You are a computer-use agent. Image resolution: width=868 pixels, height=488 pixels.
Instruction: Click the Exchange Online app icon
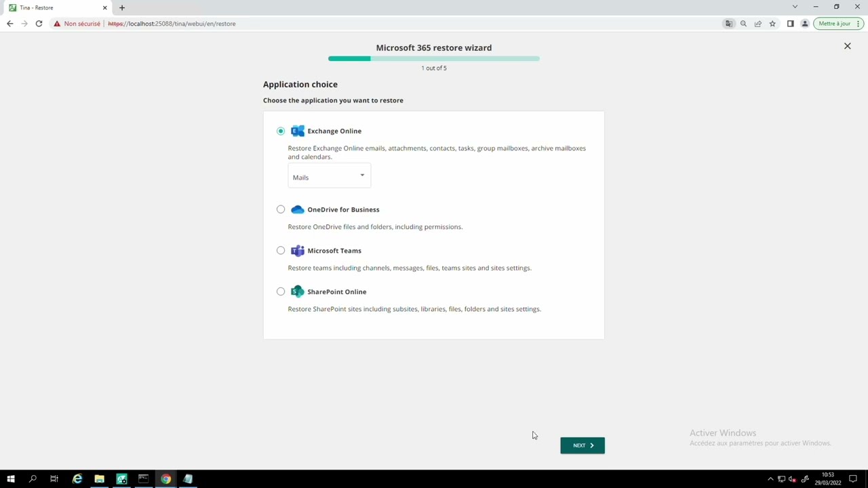tap(298, 131)
